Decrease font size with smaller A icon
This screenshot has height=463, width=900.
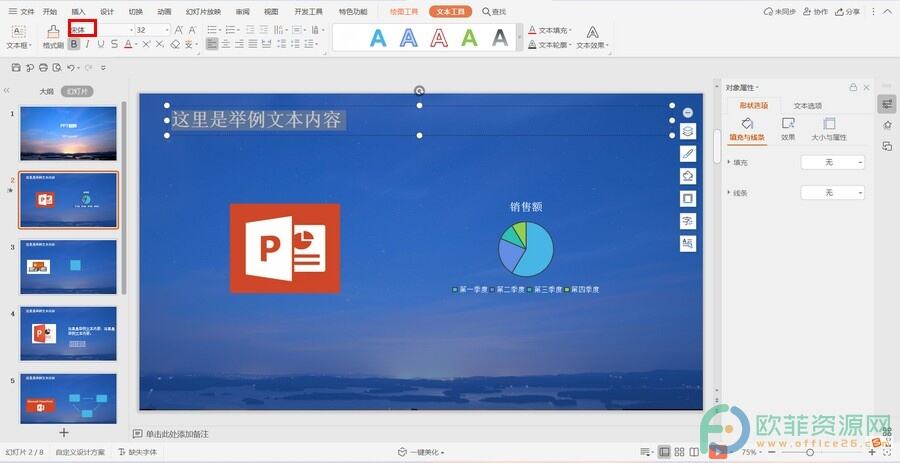pos(192,30)
